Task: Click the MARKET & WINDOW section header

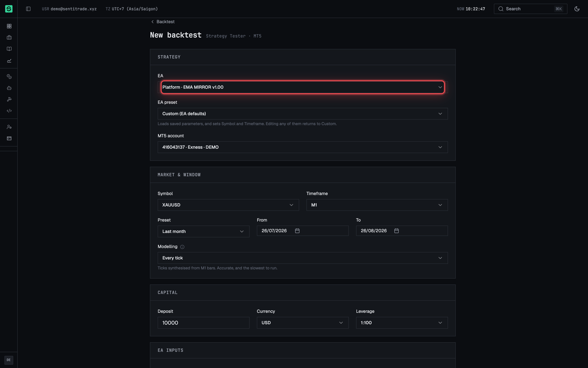Action: tap(179, 175)
